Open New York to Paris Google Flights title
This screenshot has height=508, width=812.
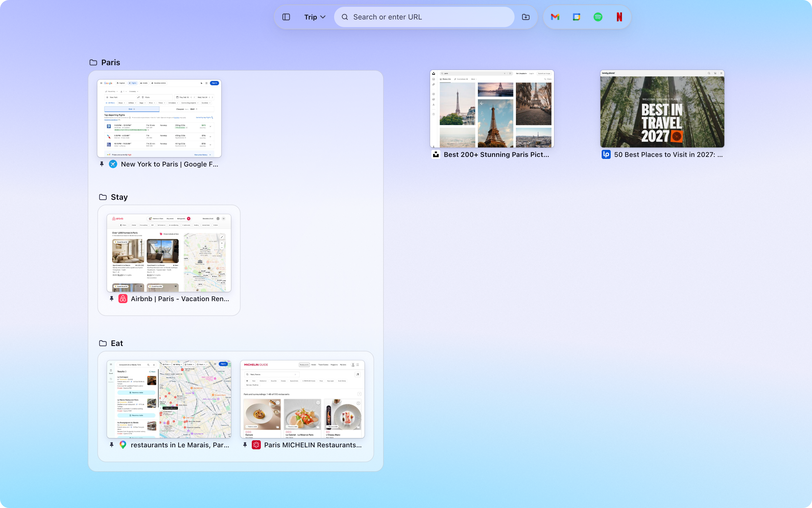click(x=170, y=164)
